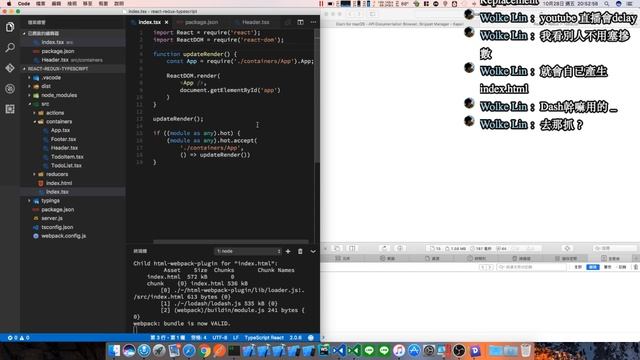
Task: Open Safari from the Dock
Action: point(189,351)
